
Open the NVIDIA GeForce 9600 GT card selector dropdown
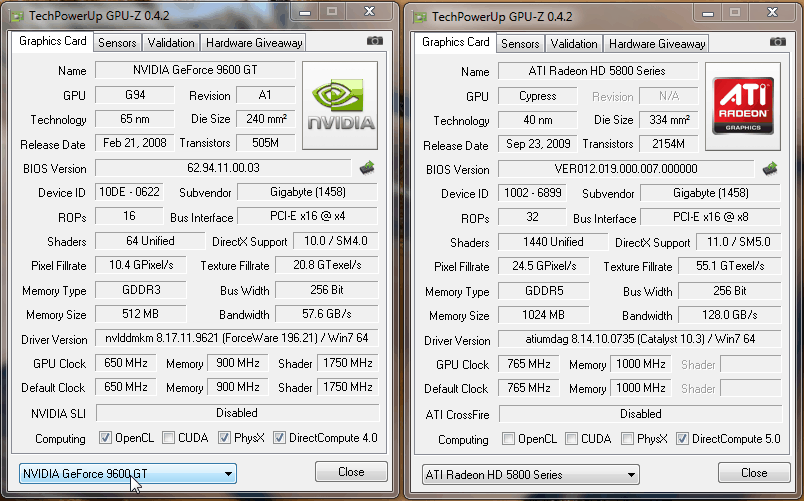pos(128,473)
